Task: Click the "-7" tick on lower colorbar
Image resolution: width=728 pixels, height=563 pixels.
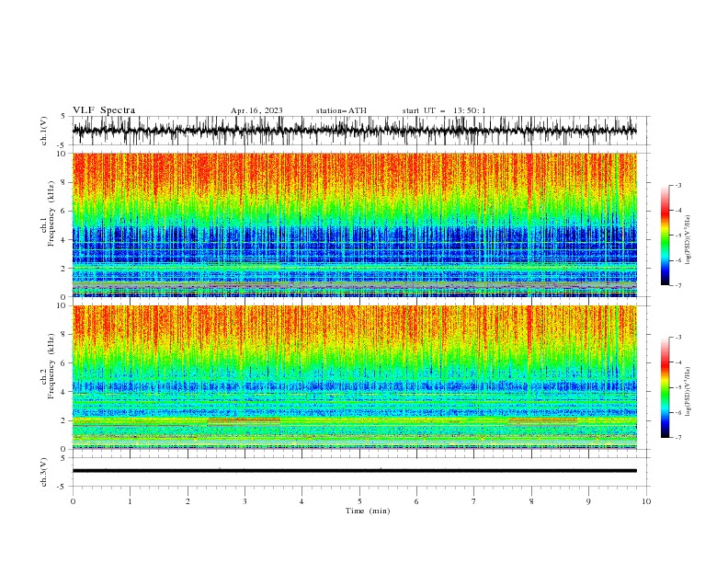Action: coord(677,438)
